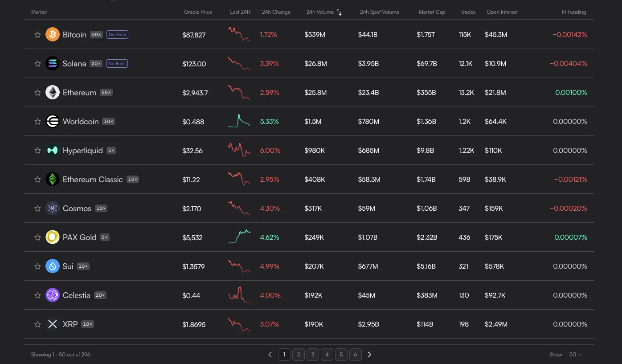Click the Celestia logo icon
Viewport: 622px width, 364px height.
[53, 295]
